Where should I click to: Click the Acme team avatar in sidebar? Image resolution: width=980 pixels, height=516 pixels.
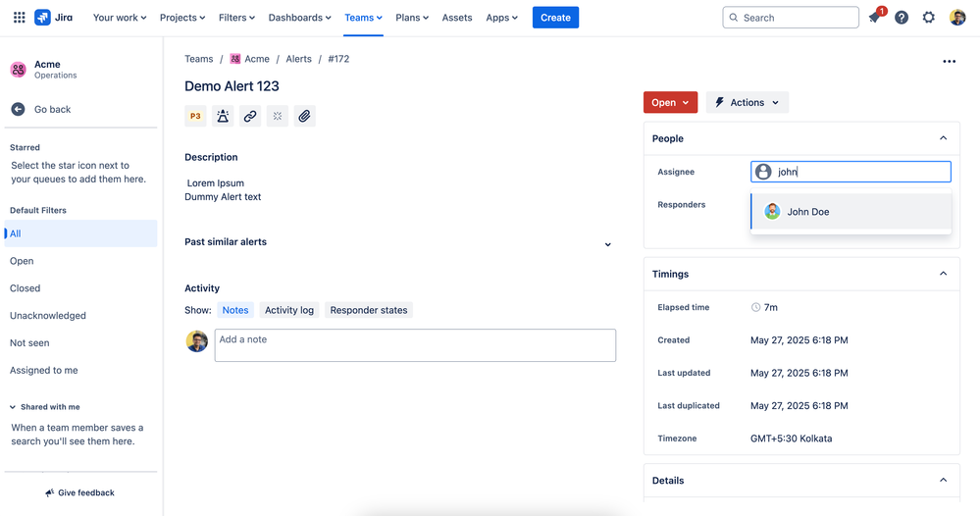pyautogui.click(x=18, y=70)
